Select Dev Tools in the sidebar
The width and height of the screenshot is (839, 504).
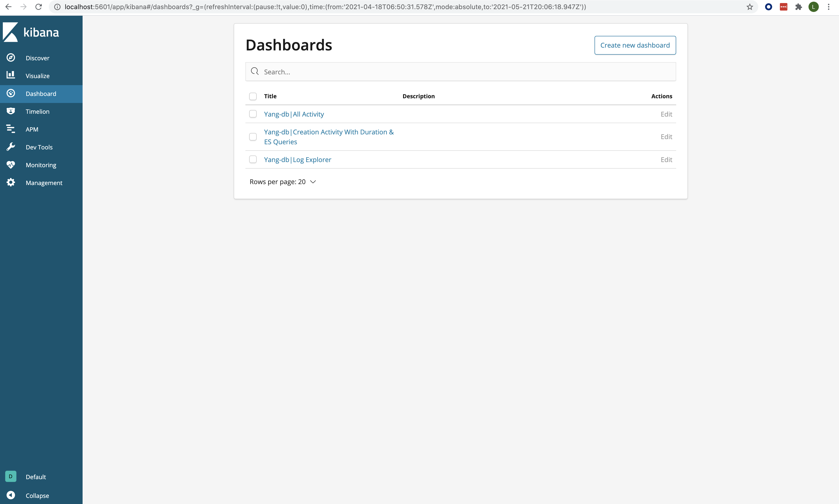point(39,147)
